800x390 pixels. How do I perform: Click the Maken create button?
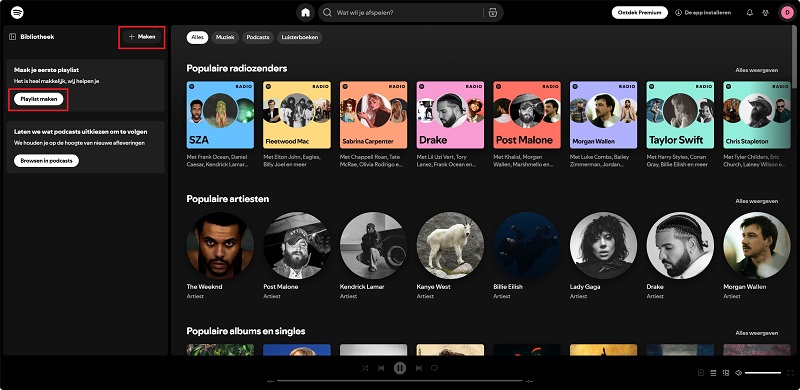pos(142,37)
